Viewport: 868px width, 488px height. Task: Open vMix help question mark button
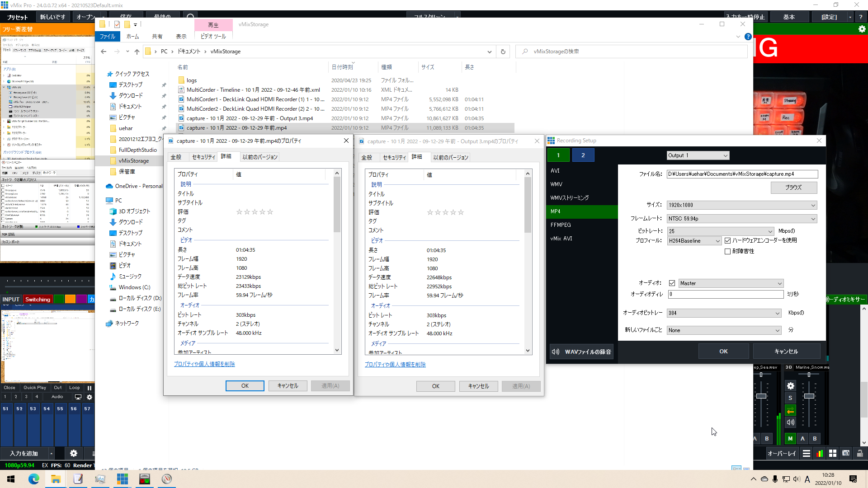860,17
